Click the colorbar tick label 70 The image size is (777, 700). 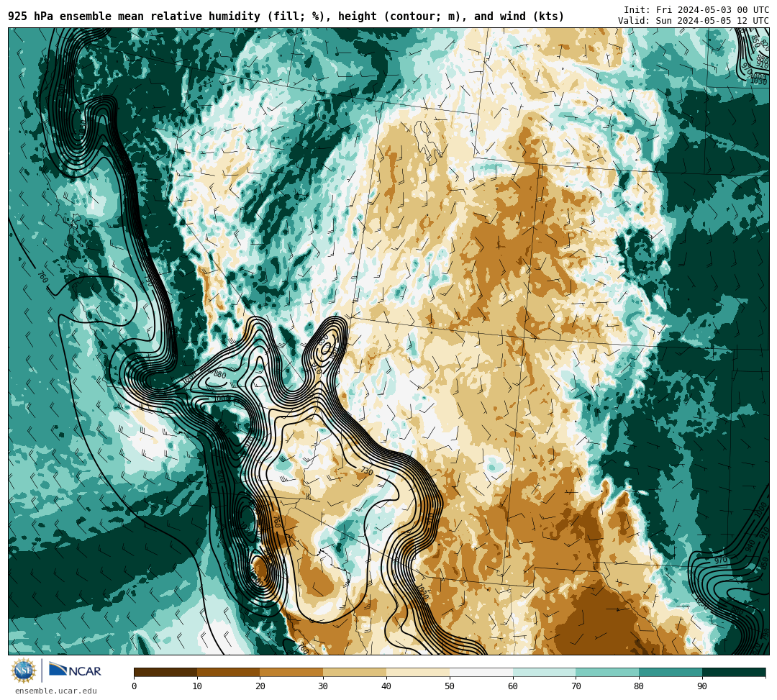coord(576,686)
